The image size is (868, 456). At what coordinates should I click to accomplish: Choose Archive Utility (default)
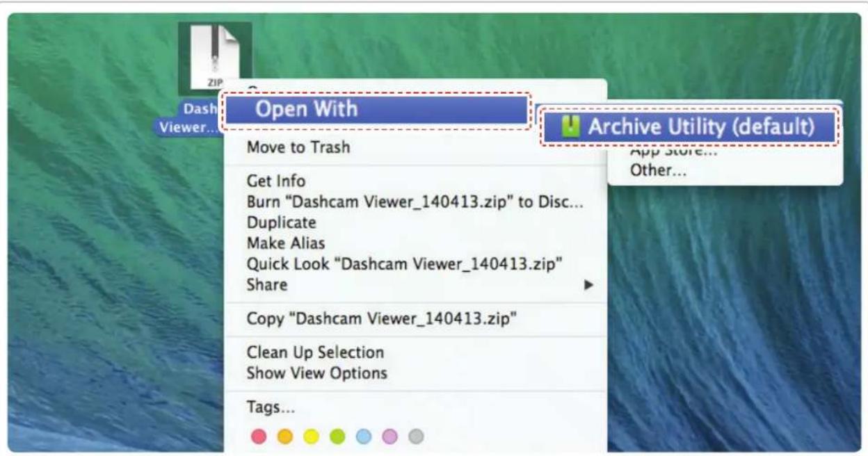pyautogui.click(x=689, y=127)
